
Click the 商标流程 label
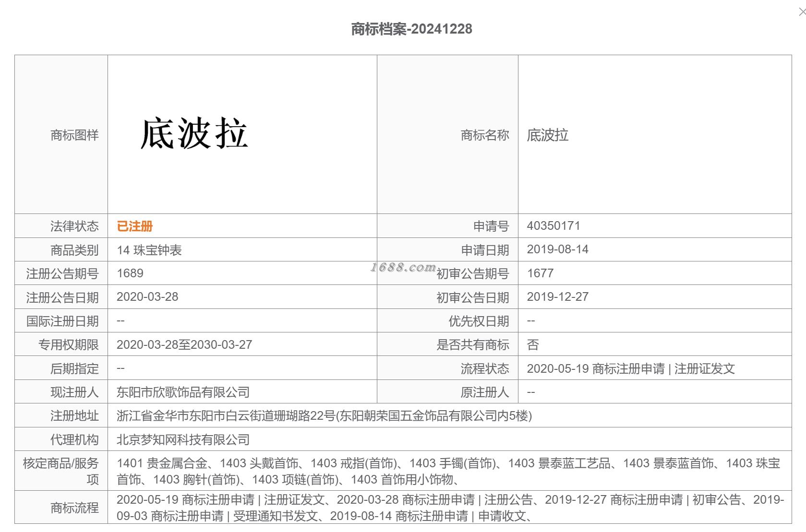tap(74, 508)
